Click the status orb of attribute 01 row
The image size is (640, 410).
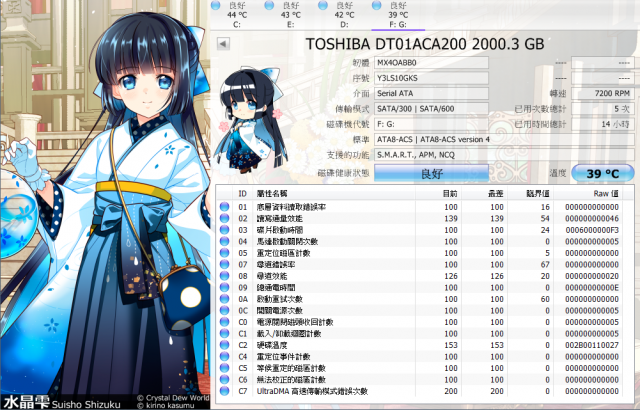point(224,207)
